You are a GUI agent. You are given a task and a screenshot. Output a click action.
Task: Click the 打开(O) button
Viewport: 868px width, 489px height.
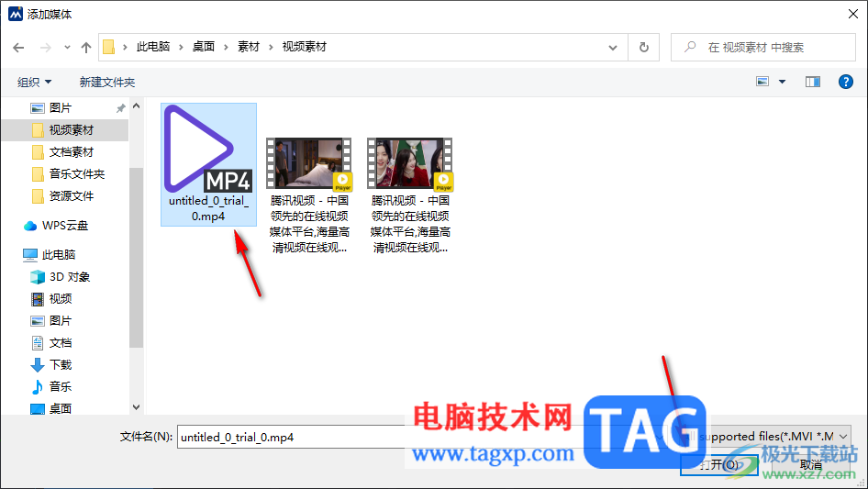tap(719, 464)
